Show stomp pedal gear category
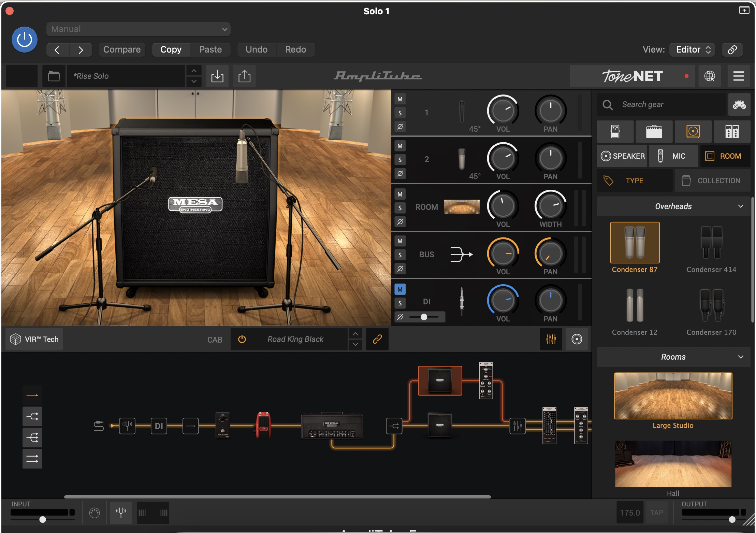This screenshot has width=756, height=533. click(615, 131)
